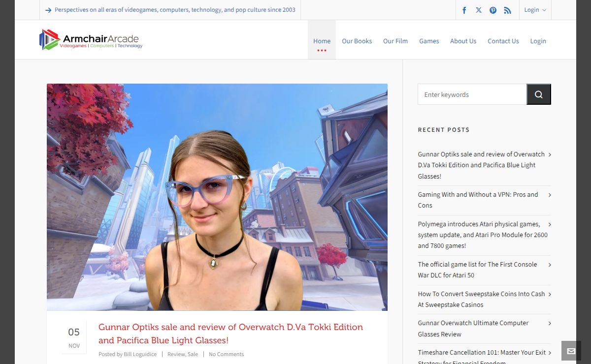Open the floating mail envelope button

(571, 351)
